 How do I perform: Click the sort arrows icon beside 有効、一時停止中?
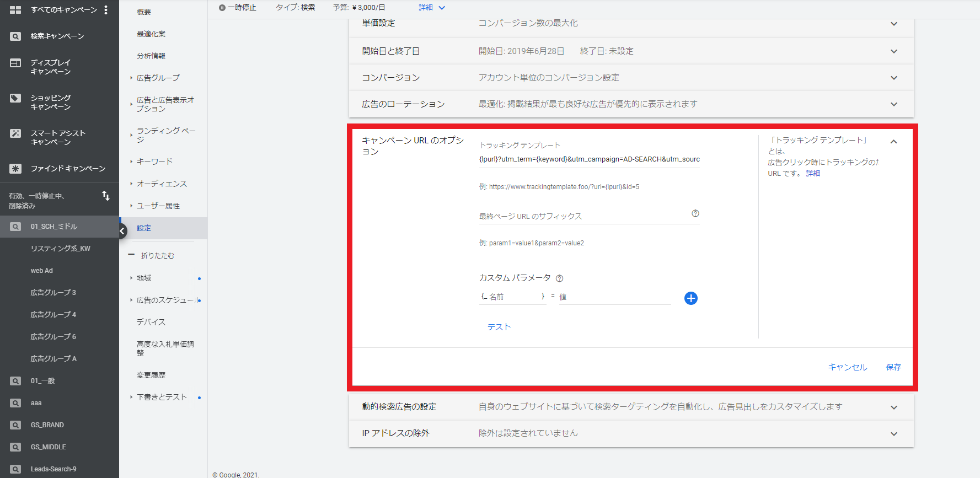pos(106,196)
